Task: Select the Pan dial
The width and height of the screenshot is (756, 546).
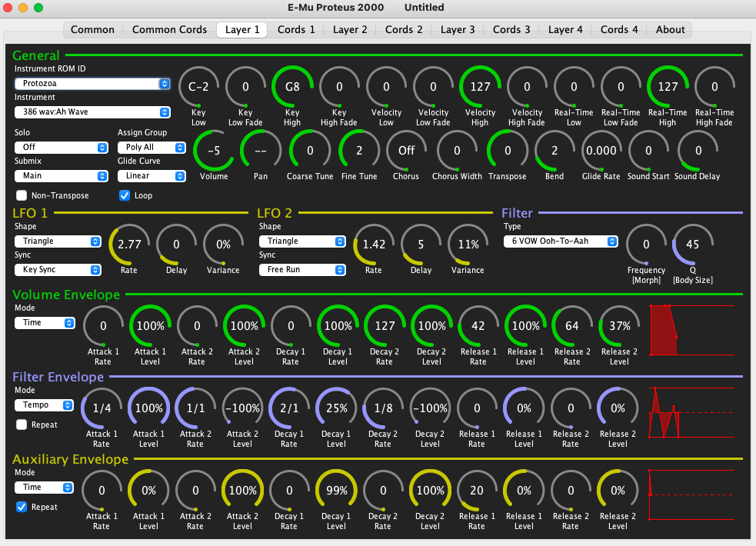Action: pos(261,151)
